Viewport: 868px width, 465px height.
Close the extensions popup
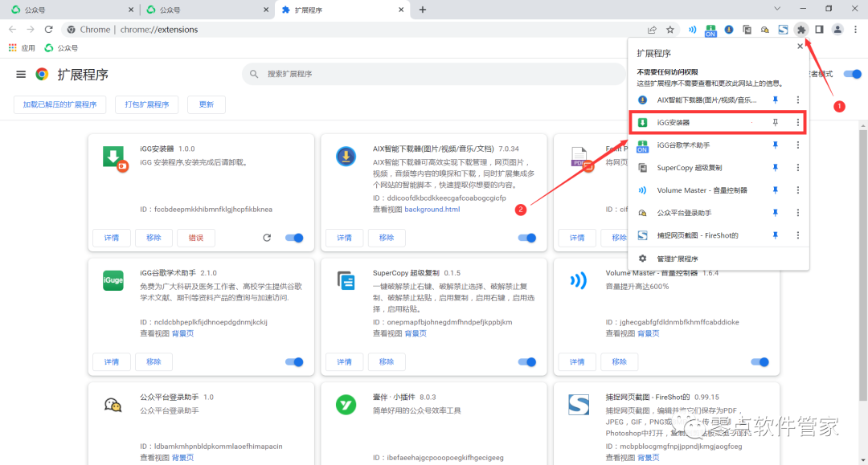tap(800, 47)
